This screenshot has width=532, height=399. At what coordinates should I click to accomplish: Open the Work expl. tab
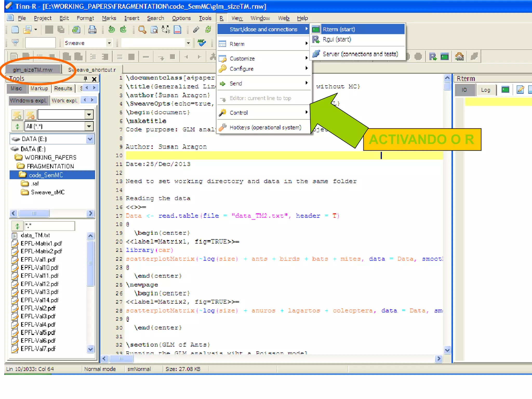pyautogui.click(x=64, y=101)
